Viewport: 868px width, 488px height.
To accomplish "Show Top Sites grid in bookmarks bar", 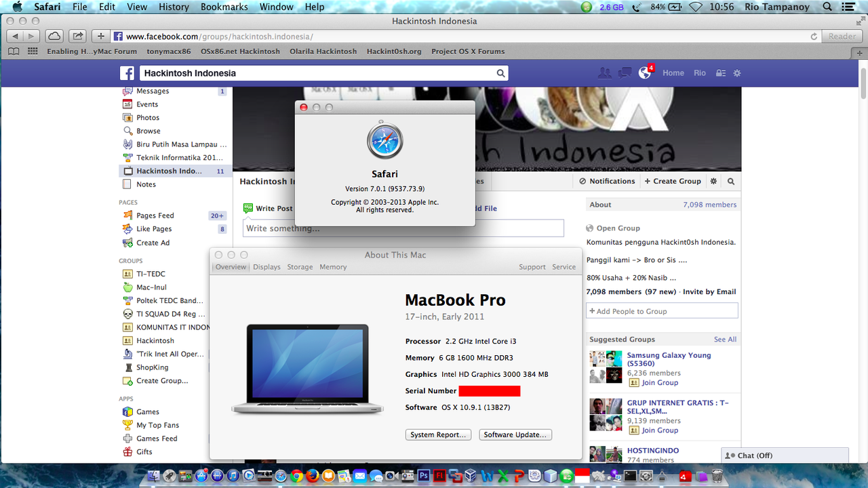I will (33, 52).
